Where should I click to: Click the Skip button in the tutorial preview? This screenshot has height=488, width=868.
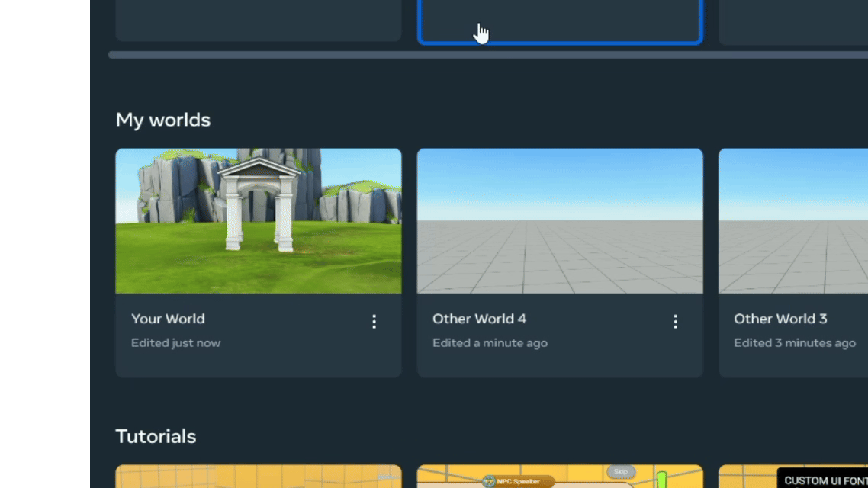pyautogui.click(x=621, y=472)
